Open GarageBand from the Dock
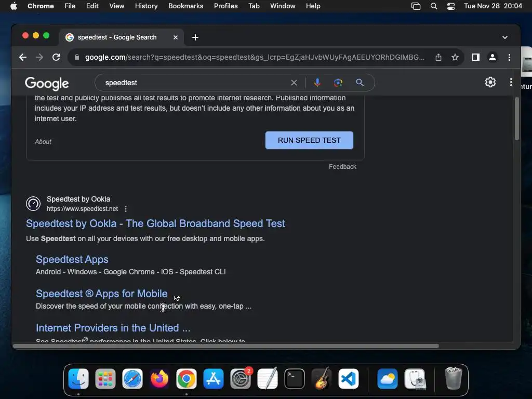The image size is (532, 399). (x=322, y=379)
